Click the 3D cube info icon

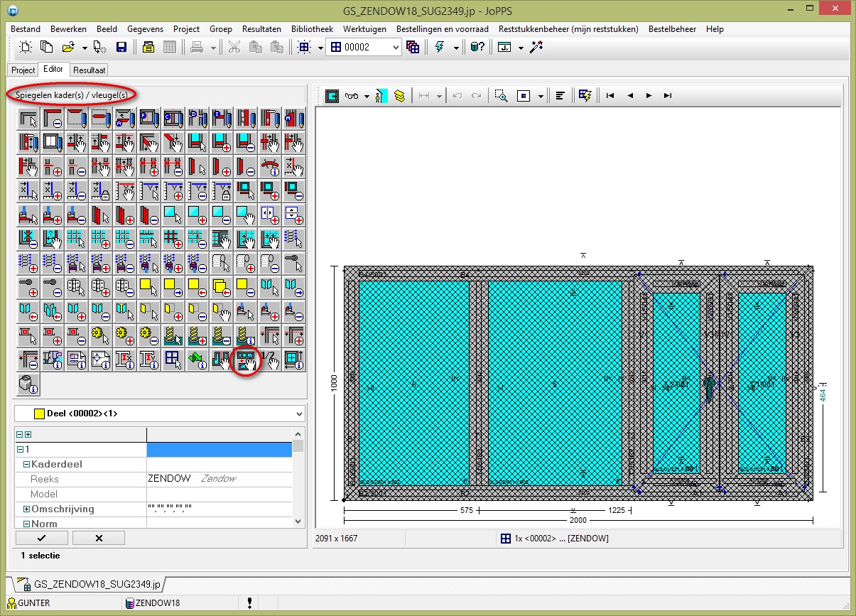pos(28,384)
